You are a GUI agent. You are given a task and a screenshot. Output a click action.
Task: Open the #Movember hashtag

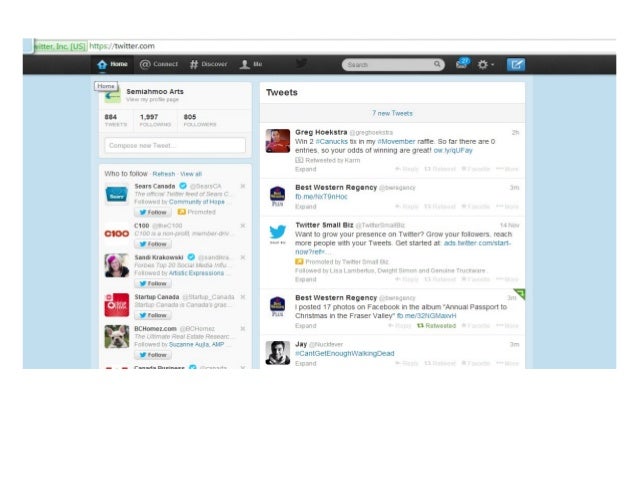coord(396,142)
